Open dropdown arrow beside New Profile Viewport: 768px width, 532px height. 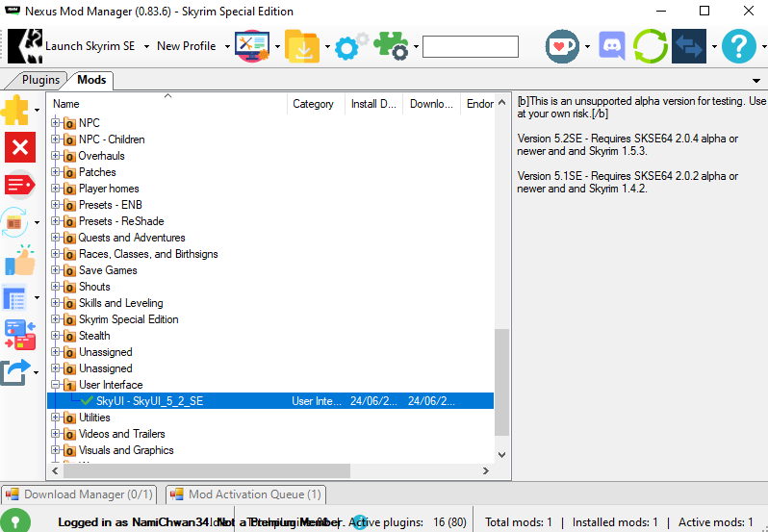[x=227, y=47]
